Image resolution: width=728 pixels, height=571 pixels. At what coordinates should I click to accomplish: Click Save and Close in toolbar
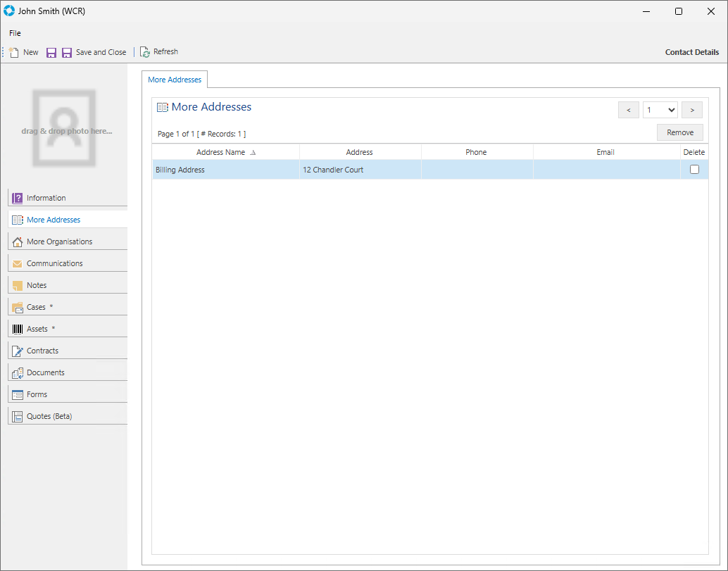[x=94, y=52]
